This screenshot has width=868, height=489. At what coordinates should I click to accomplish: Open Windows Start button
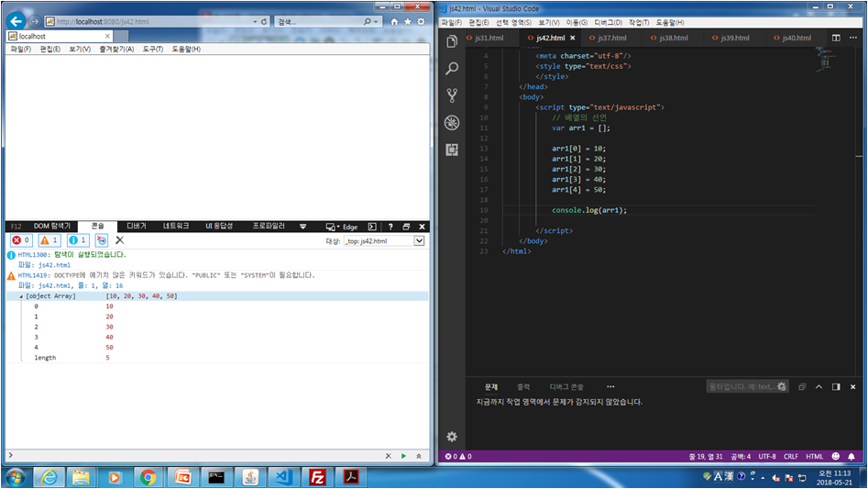16,477
